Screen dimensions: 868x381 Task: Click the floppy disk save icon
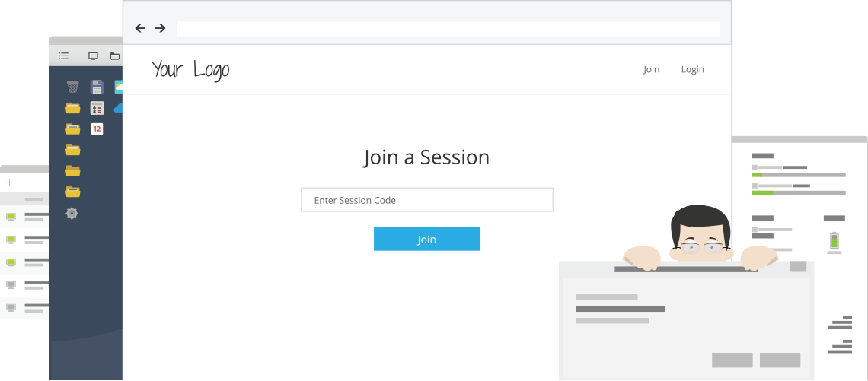coord(97,87)
